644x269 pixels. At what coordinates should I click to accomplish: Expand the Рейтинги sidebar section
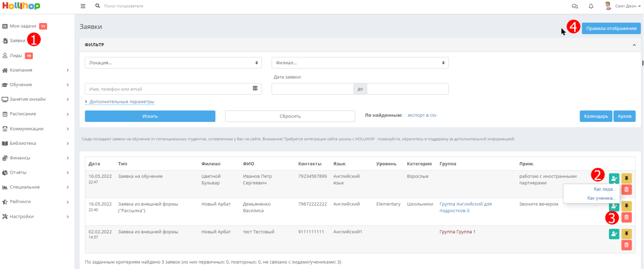tap(36, 202)
